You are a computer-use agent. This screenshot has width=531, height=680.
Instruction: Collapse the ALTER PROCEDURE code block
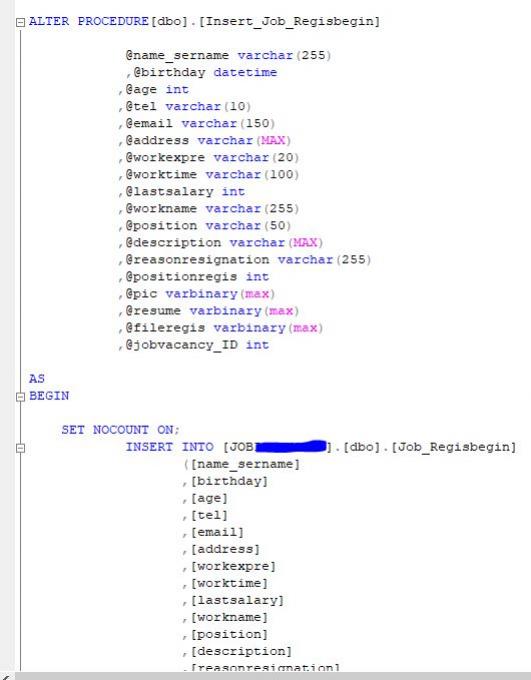pyautogui.click(x=20, y=23)
